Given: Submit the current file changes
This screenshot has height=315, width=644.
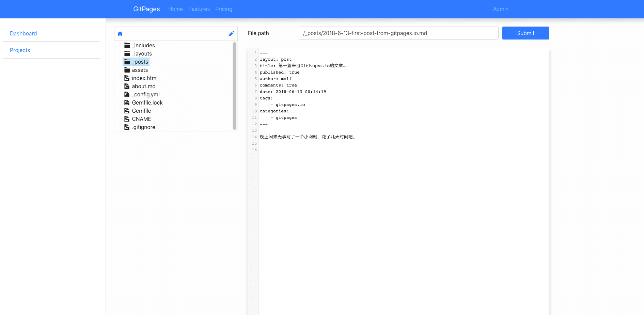Looking at the screenshot, I should [x=525, y=33].
